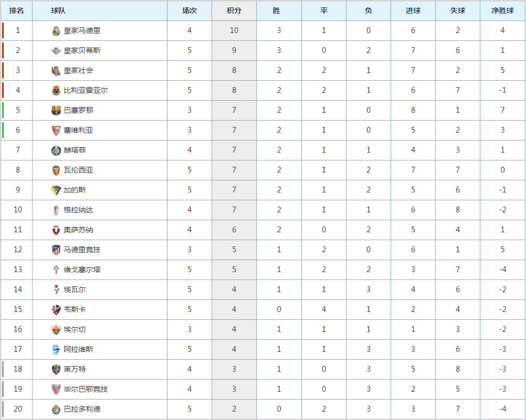
Task: Click the Barcelona club badge
Action: click(x=56, y=111)
